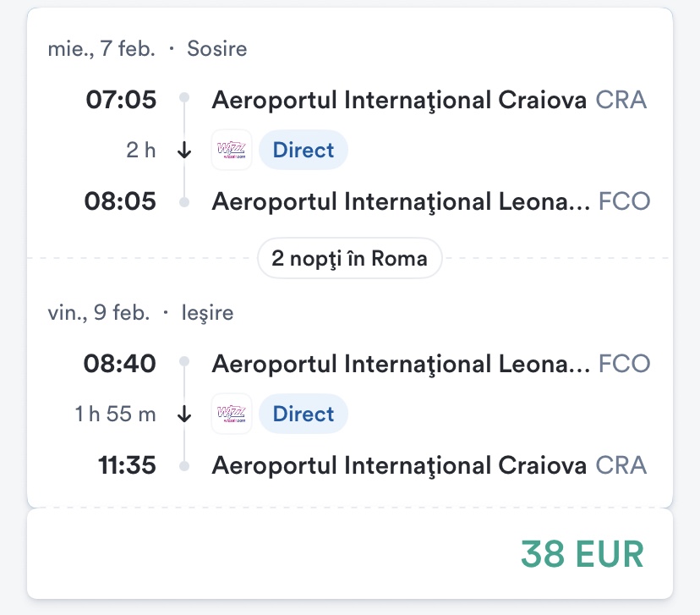Click the Wizz Air logo on outbound flight
The image size is (700, 615).
(231, 151)
